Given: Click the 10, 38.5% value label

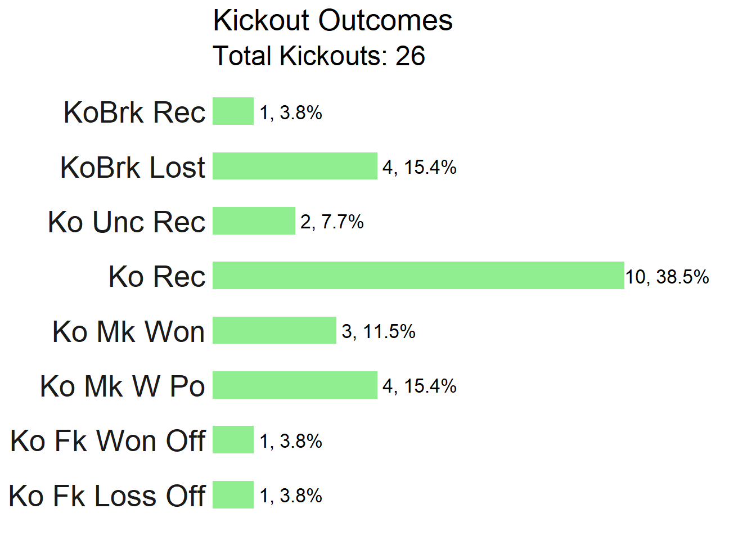Looking at the screenshot, I should coord(667,277).
